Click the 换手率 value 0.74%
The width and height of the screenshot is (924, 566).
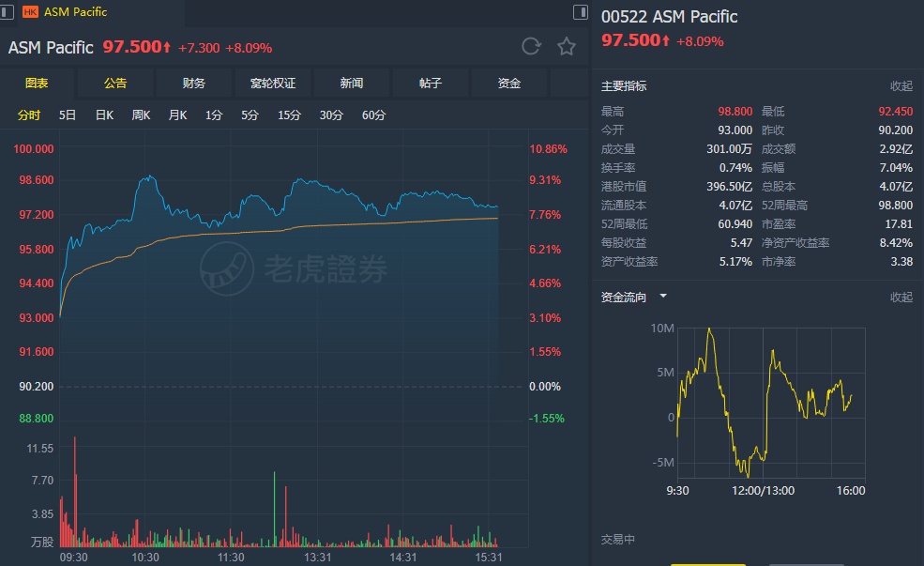(735, 168)
